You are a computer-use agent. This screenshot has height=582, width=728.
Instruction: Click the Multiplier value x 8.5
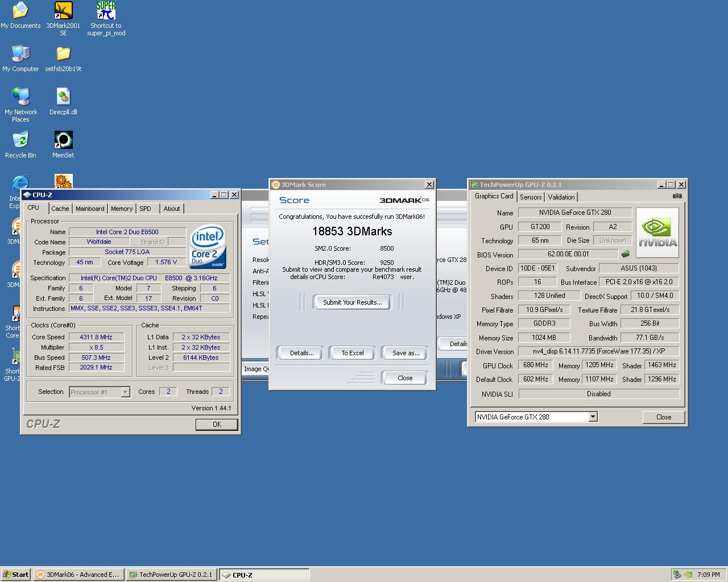tap(96, 347)
